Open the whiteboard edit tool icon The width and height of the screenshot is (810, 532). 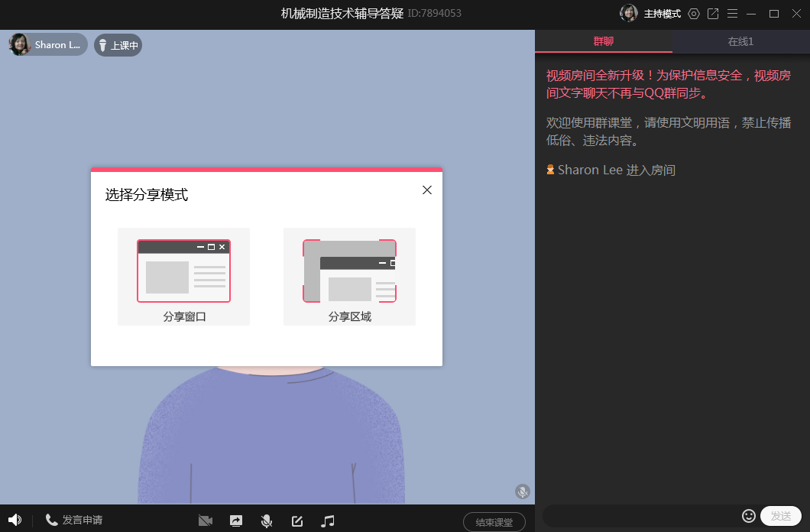pyautogui.click(x=297, y=521)
